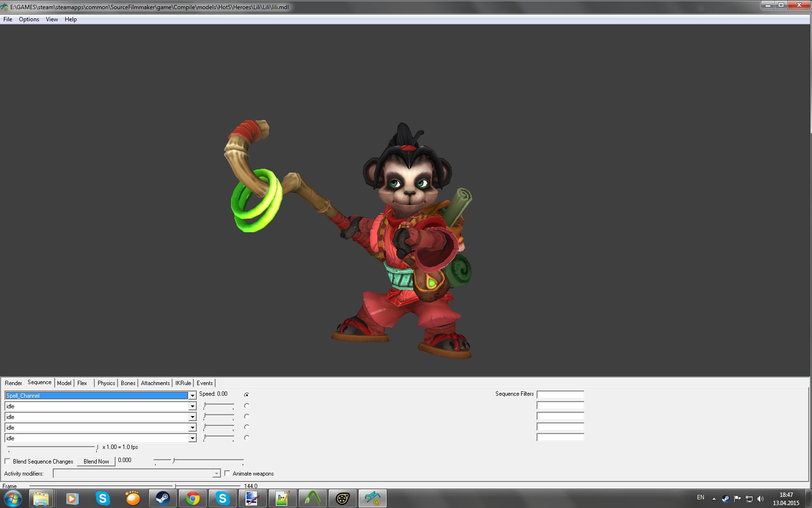Show hidden system tray icons

point(714,499)
